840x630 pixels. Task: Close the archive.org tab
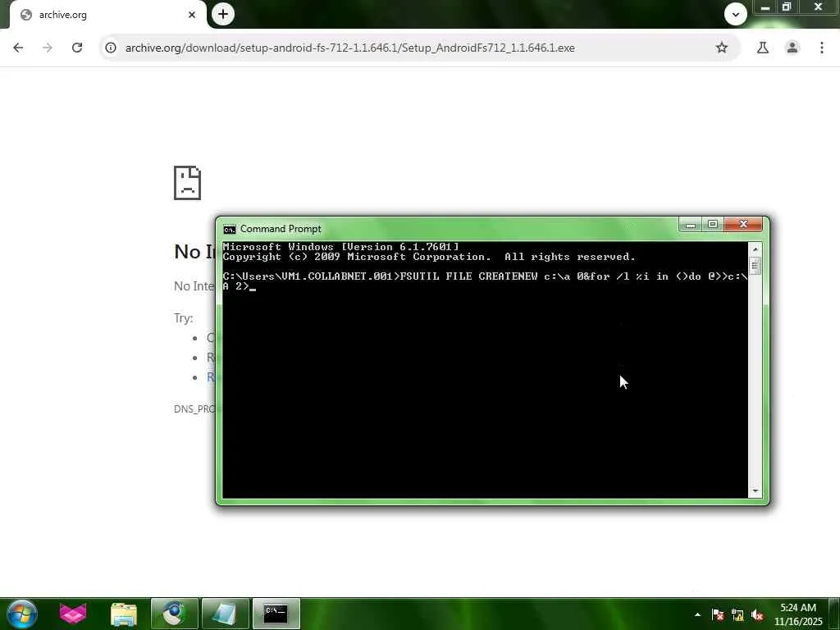(192, 15)
